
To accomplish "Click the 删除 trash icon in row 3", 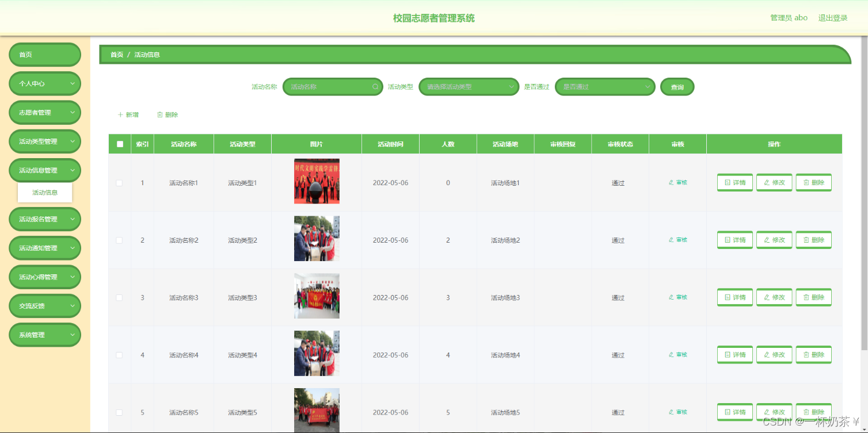I will point(806,297).
